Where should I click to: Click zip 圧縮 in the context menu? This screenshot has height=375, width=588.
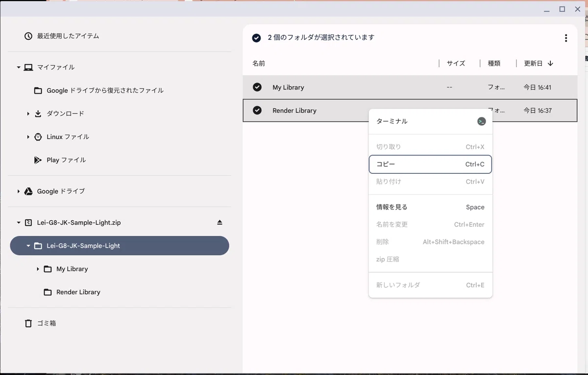[x=430, y=259]
